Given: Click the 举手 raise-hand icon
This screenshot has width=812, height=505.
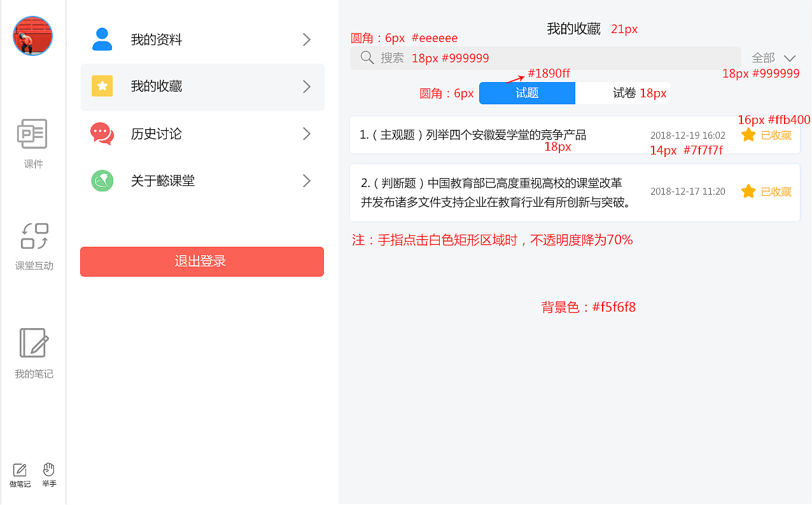Looking at the screenshot, I should (49, 471).
